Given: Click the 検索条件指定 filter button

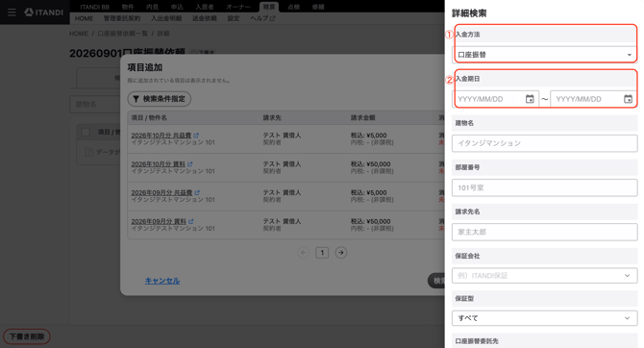Looking at the screenshot, I should [x=160, y=99].
